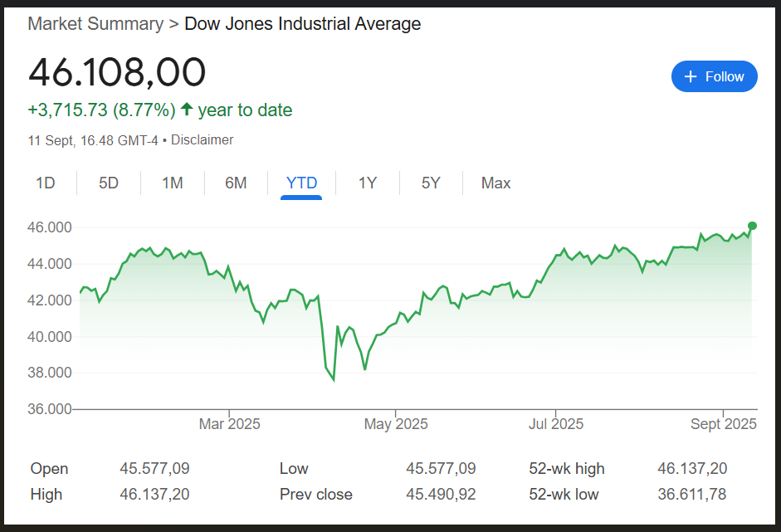Click the Dow Jones Industrial Average title
Image resolution: width=781 pixels, height=532 pixels.
pyautogui.click(x=302, y=23)
